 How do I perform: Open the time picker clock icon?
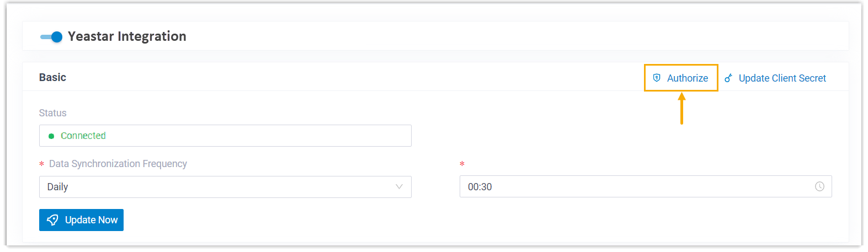point(819,187)
